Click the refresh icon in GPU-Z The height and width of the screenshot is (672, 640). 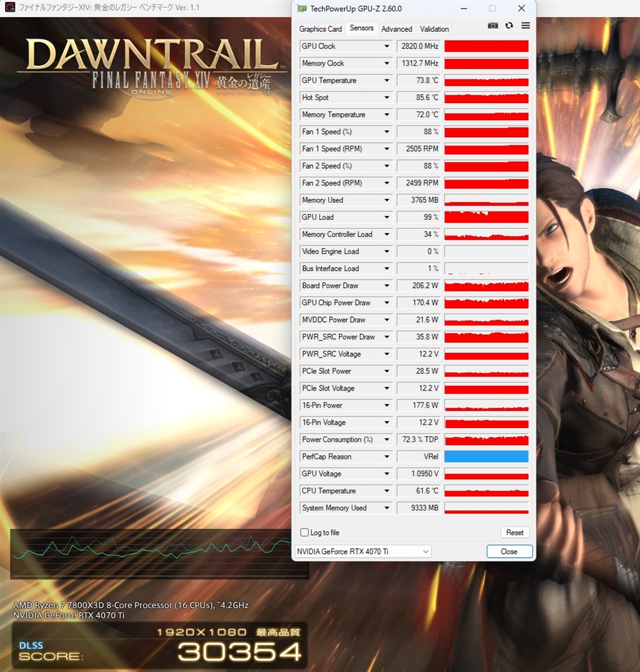[x=509, y=26]
